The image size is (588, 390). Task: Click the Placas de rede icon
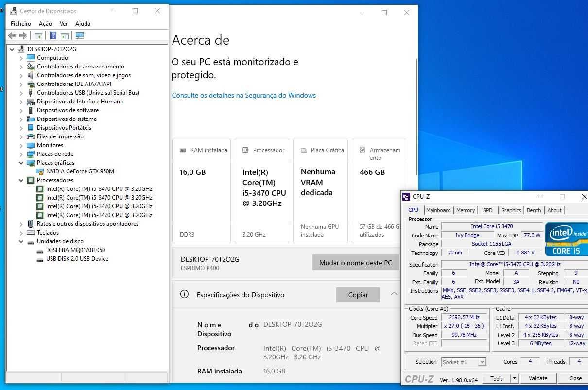pyautogui.click(x=31, y=154)
